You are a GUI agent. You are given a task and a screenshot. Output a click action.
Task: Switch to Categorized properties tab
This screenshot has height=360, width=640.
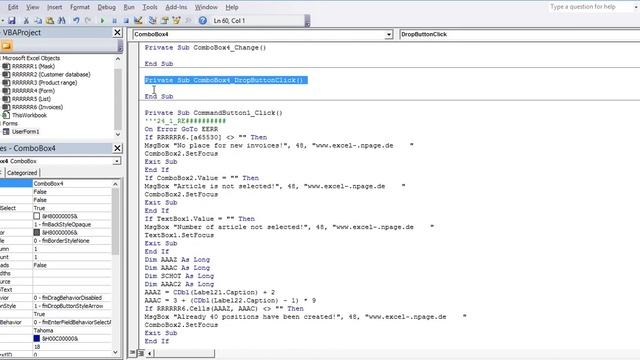tap(22, 173)
